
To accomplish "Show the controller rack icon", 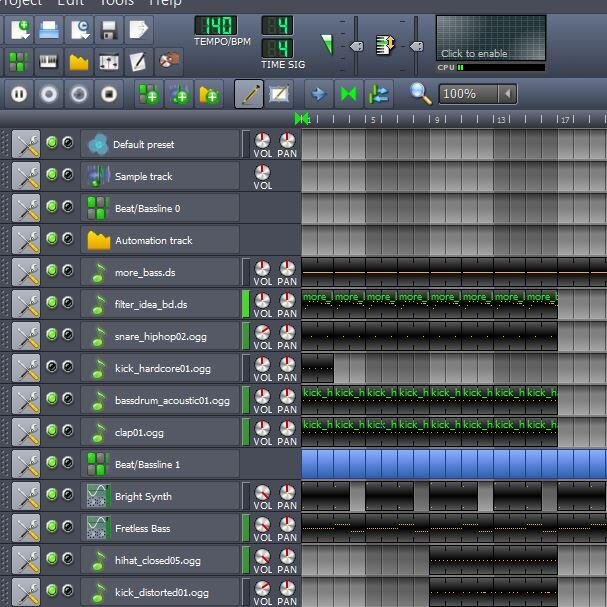I will click(169, 62).
